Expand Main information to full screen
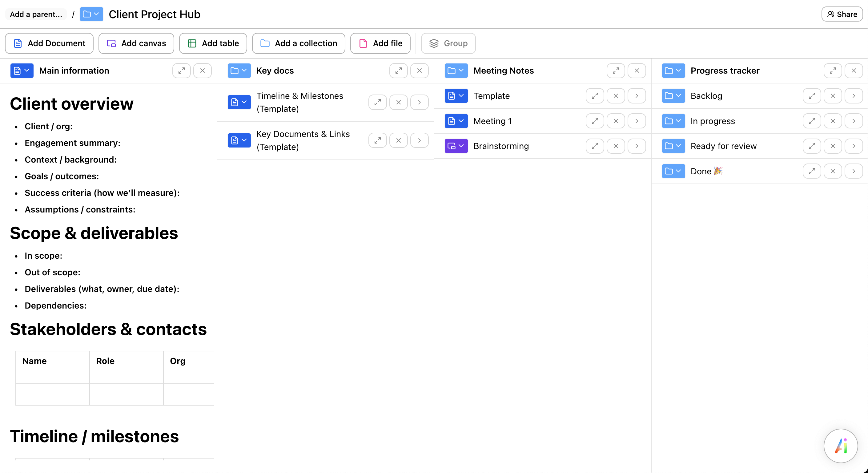This screenshot has width=868, height=473. click(182, 71)
